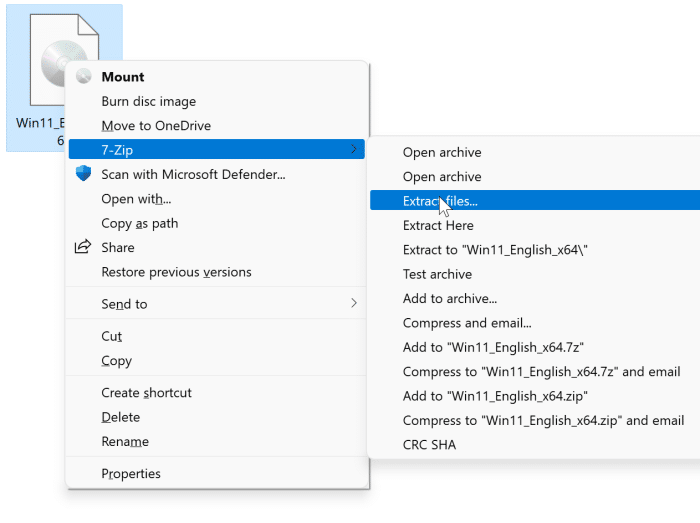Select Scan with Microsoft Defender
Image resolution: width=700 pixels, height=523 pixels.
[217, 174]
